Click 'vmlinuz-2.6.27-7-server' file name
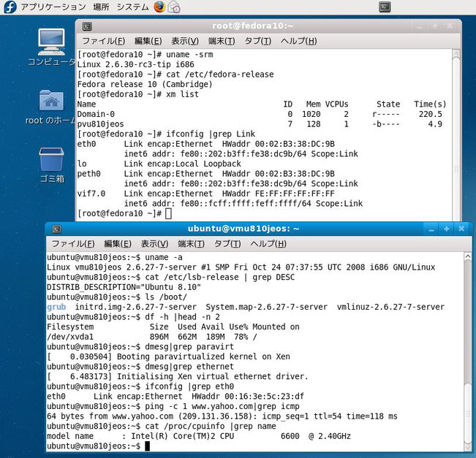This screenshot has height=458, width=476. coord(390,307)
